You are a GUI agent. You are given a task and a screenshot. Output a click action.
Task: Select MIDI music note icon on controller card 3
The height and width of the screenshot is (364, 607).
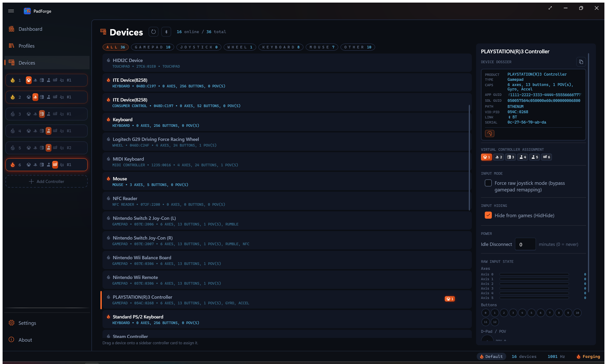[x=62, y=114]
